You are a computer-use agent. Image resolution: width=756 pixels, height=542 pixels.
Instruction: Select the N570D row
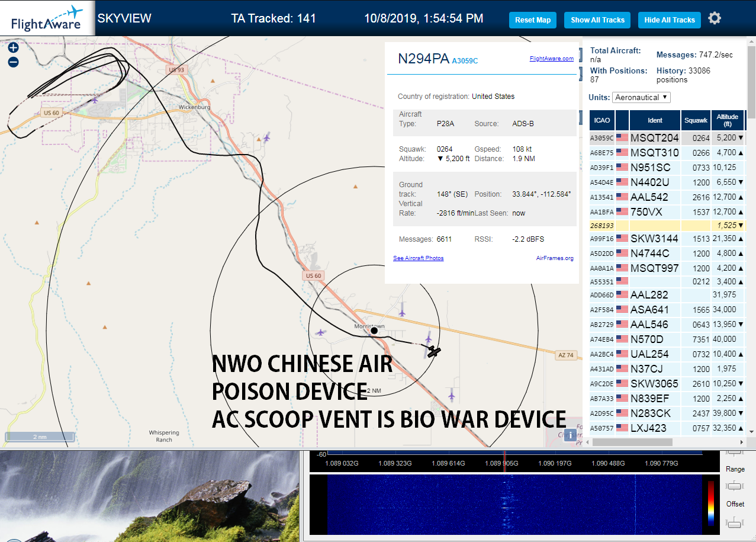point(667,339)
